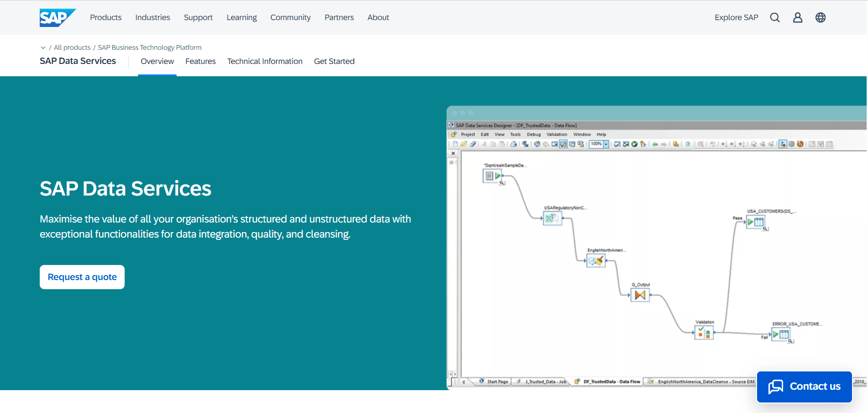This screenshot has height=413, width=868.
Task: Close the Designer side panel with X
Action: click(x=453, y=154)
